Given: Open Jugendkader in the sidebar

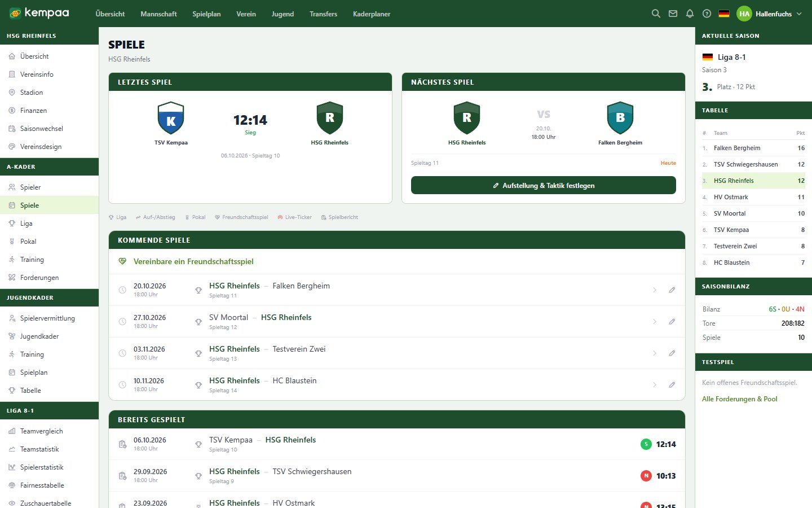Looking at the screenshot, I should click(x=49, y=336).
